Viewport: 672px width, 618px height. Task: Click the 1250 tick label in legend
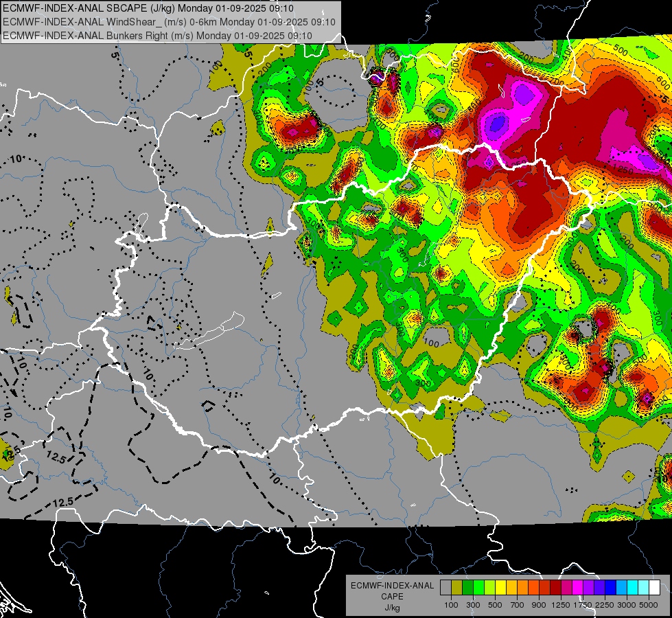(x=561, y=605)
